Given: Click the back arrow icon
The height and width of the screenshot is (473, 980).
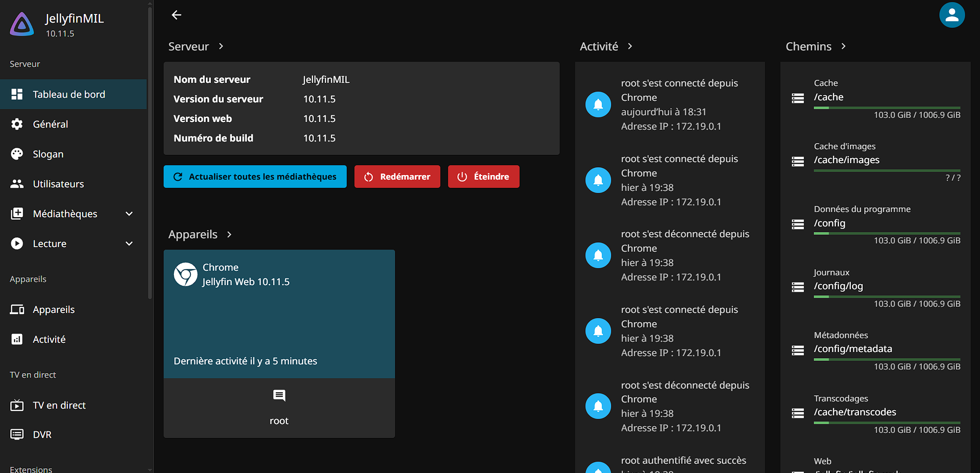Looking at the screenshot, I should 176,15.
